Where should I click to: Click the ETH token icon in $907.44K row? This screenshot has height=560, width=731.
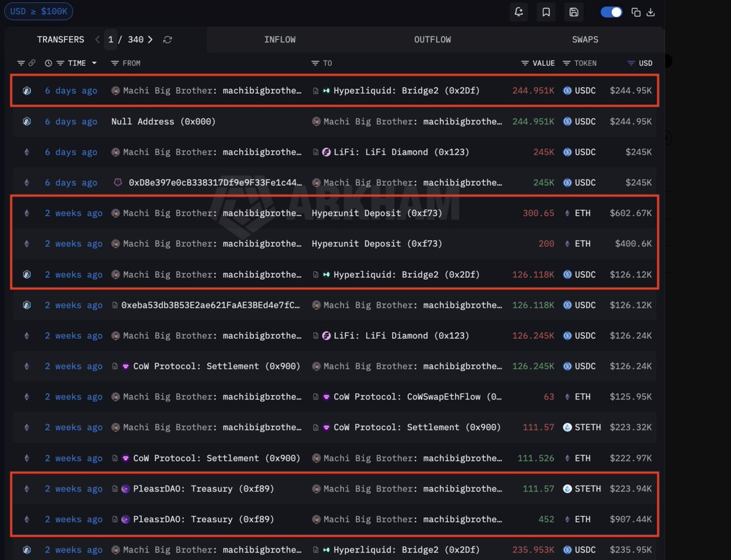coord(567,519)
